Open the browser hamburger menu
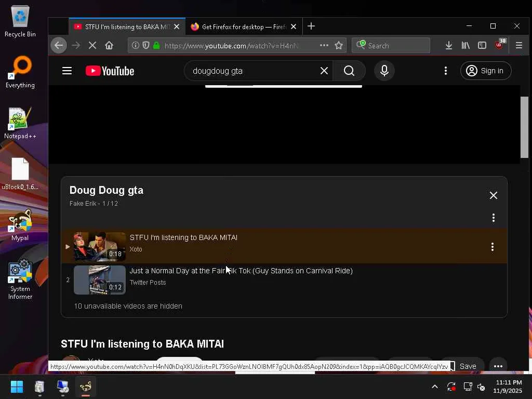532x399 pixels. click(x=519, y=45)
